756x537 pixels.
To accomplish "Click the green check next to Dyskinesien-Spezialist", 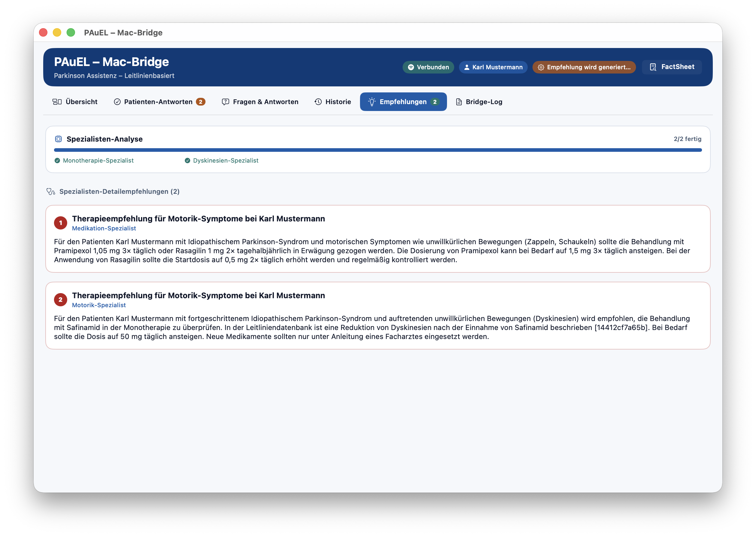I will (187, 160).
